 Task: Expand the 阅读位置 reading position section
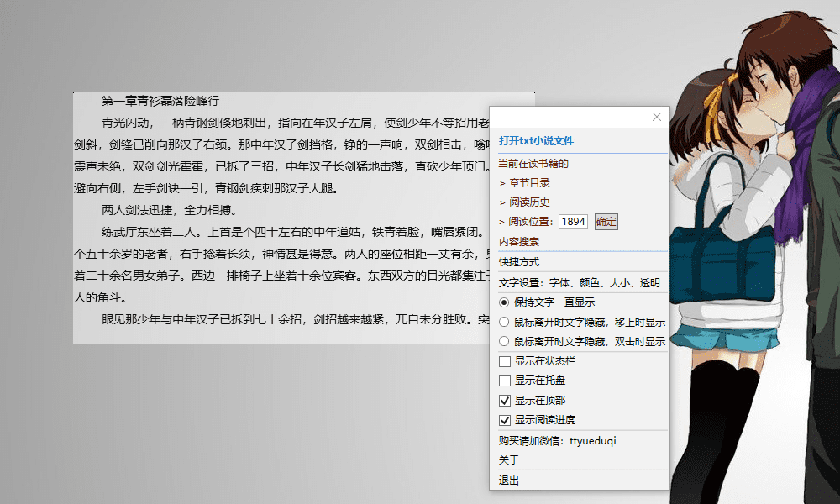click(x=529, y=222)
